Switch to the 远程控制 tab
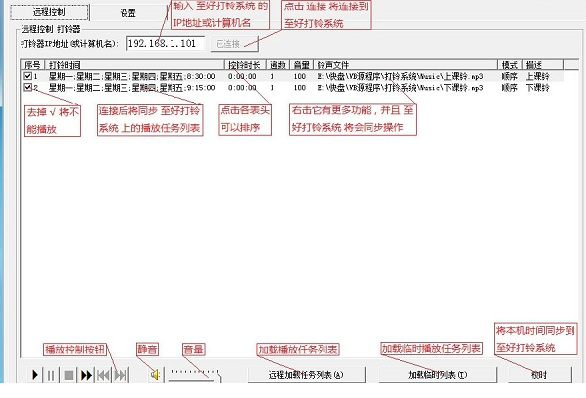Image resolution: width=586 pixels, height=398 pixels. click(49, 12)
